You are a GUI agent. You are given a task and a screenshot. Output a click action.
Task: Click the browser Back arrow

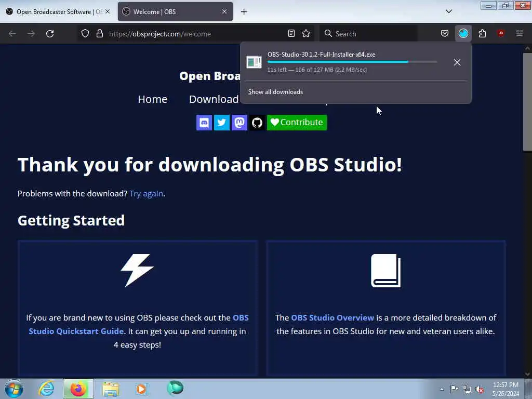coord(12,34)
